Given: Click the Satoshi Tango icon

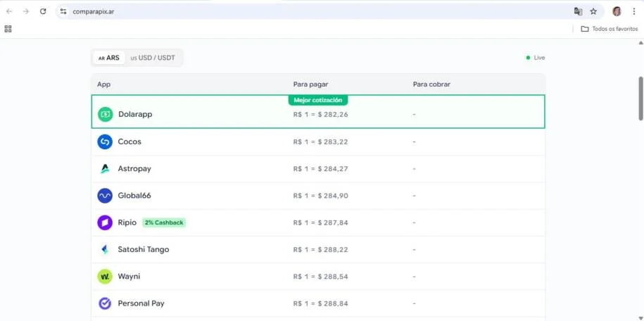Looking at the screenshot, I should coord(105,249).
